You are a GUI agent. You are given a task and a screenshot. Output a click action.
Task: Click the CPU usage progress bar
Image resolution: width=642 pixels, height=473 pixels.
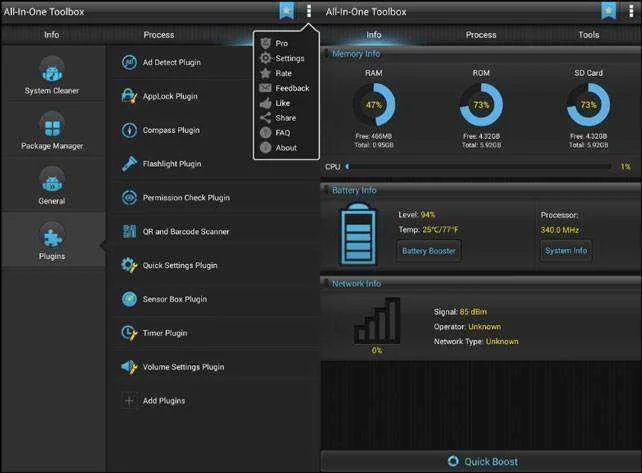click(x=478, y=167)
